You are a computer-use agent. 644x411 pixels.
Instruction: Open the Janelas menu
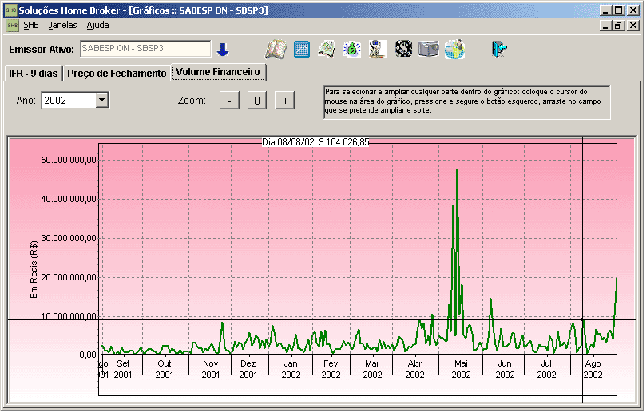tap(63, 25)
